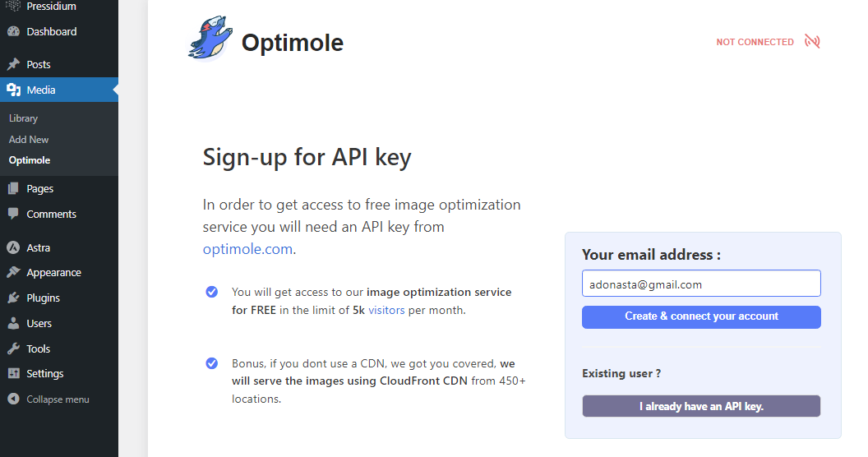Image resolution: width=868 pixels, height=457 pixels.
Task: Click the Comments speech bubble icon
Action: pyautogui.click(x=13, y=214)
